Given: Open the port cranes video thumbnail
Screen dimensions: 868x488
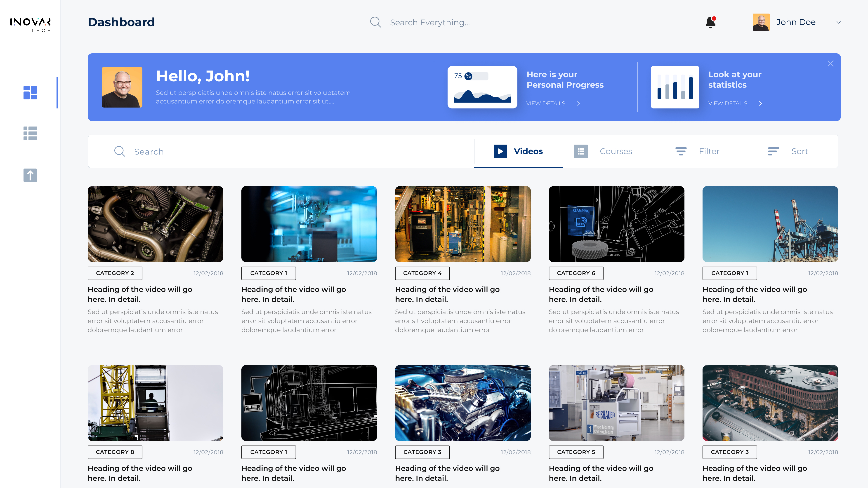Looking at the screenshot, I should point(770,224).
